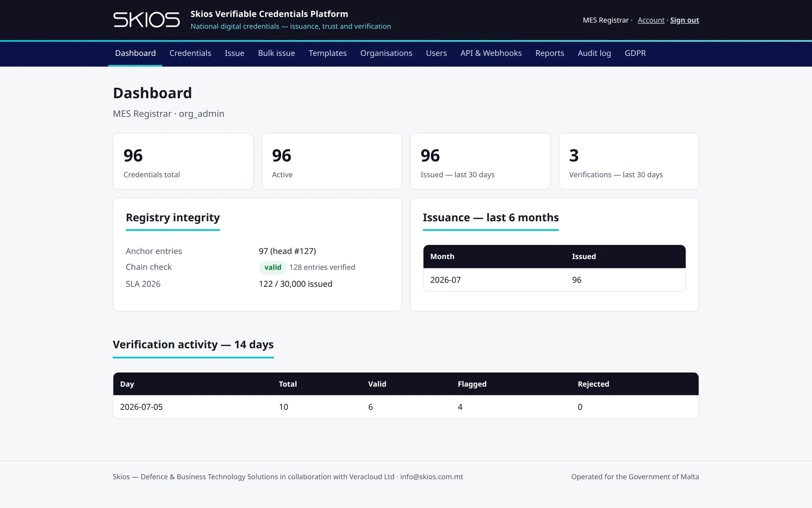Click the Issuance last 6 months heading
Viewport: 812px width, 508px height.
[491, 217]
